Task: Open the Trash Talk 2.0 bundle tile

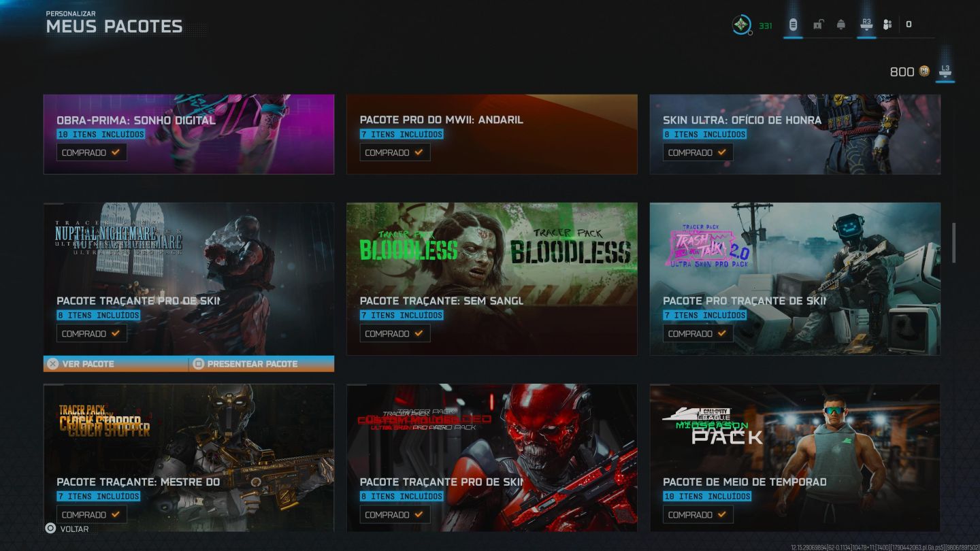Action: click(795, 279)
